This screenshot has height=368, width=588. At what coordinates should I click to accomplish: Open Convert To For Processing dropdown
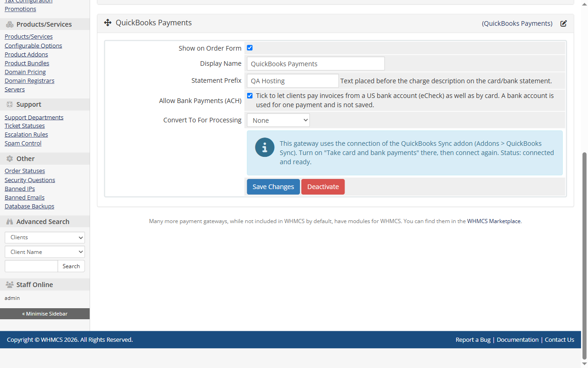point(278,120)
